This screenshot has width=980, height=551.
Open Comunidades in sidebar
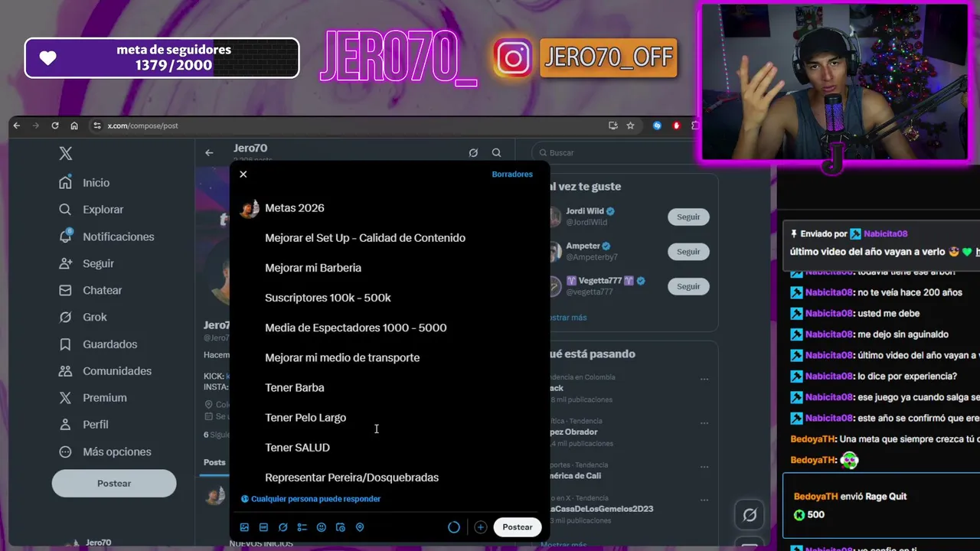pos(106,371)
